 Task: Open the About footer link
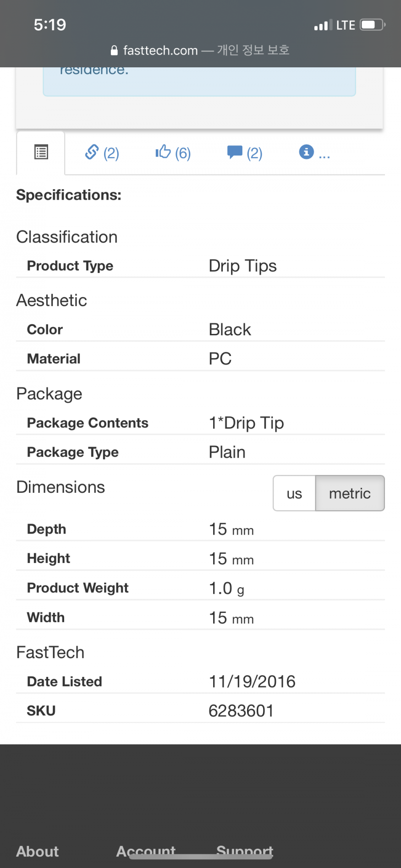(38, 852)
